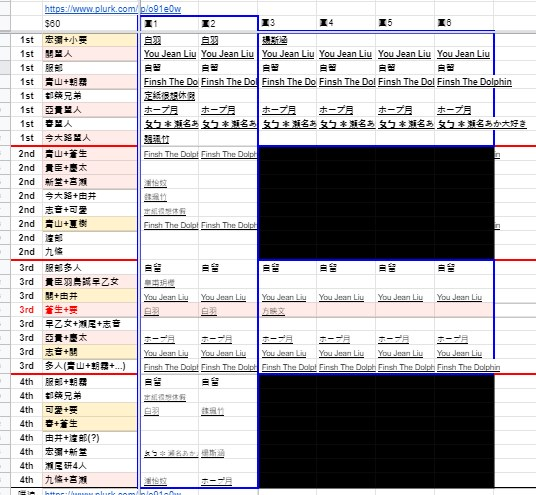Viewport: 536px width, 495px height.
Task: Select the 早乙女+瀨尾+志音 cell
Action: tap(90, 324)
